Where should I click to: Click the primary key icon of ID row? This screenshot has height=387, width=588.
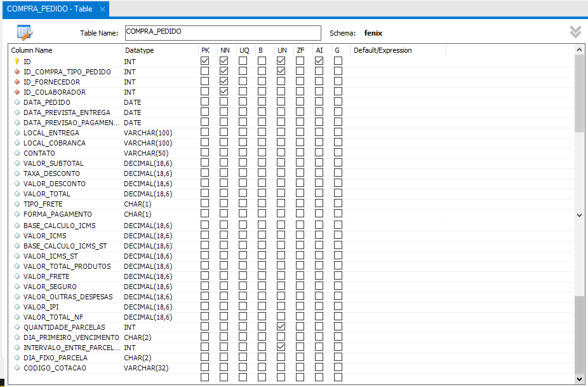17,61
